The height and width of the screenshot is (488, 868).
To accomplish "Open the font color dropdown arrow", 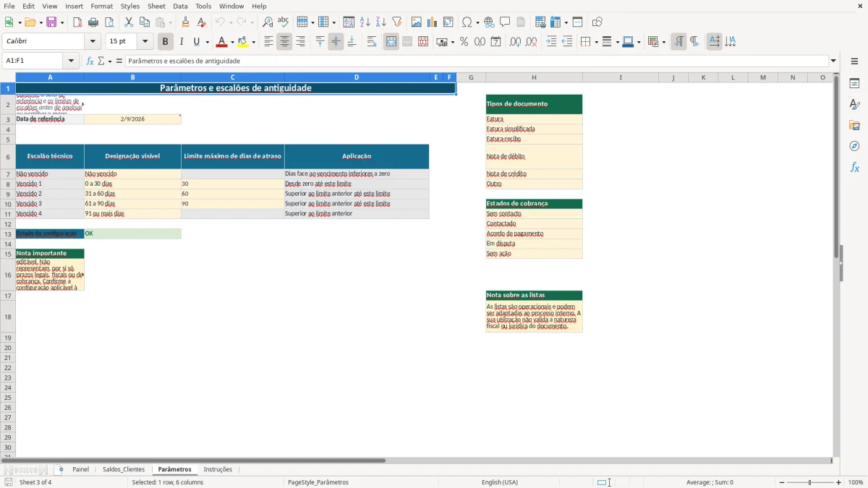I will click(x=231, y=42).
